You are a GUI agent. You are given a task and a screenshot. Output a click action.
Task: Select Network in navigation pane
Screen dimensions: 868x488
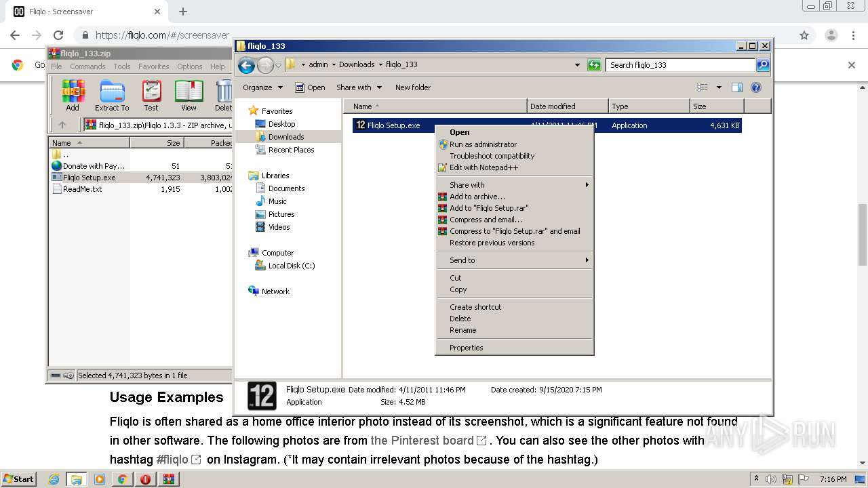tap(275, 291)
